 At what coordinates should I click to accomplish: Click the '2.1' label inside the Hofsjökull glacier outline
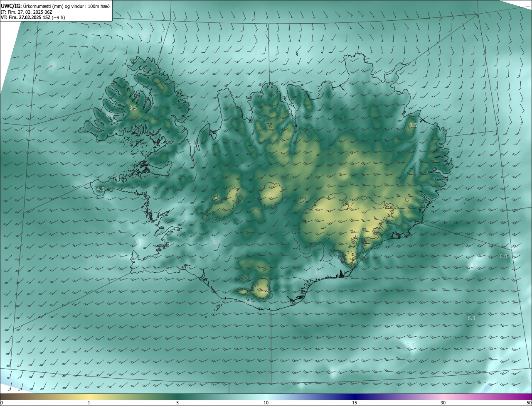(271, 194)
